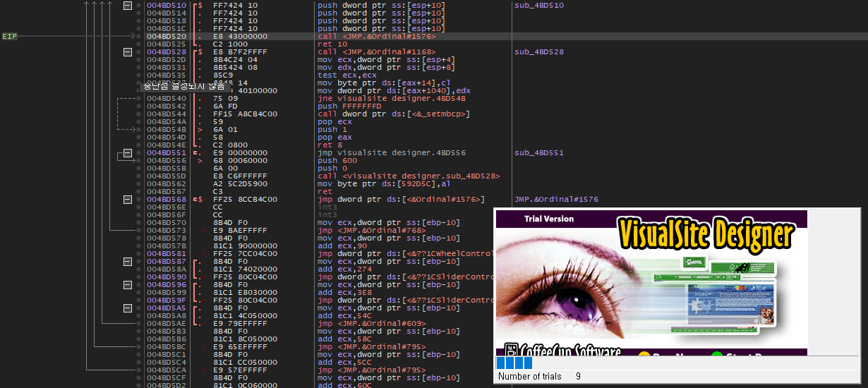This screenshot has width=868, height=388.
Task: Collapse the function block at 004BD510
Action: [128, 5]
